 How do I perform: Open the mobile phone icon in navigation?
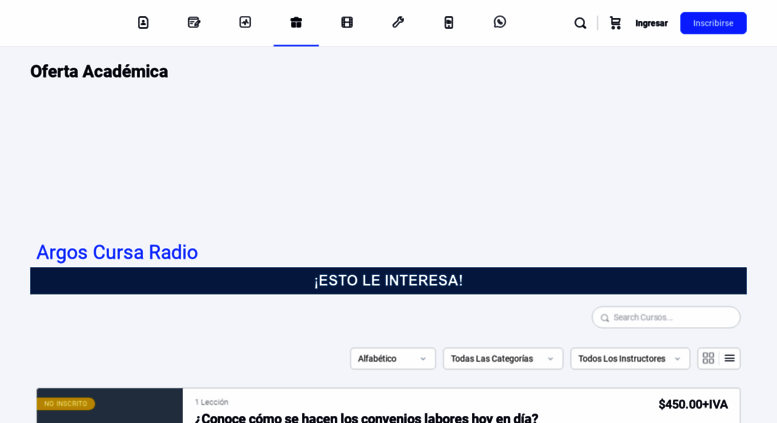[x=448, y=22]
